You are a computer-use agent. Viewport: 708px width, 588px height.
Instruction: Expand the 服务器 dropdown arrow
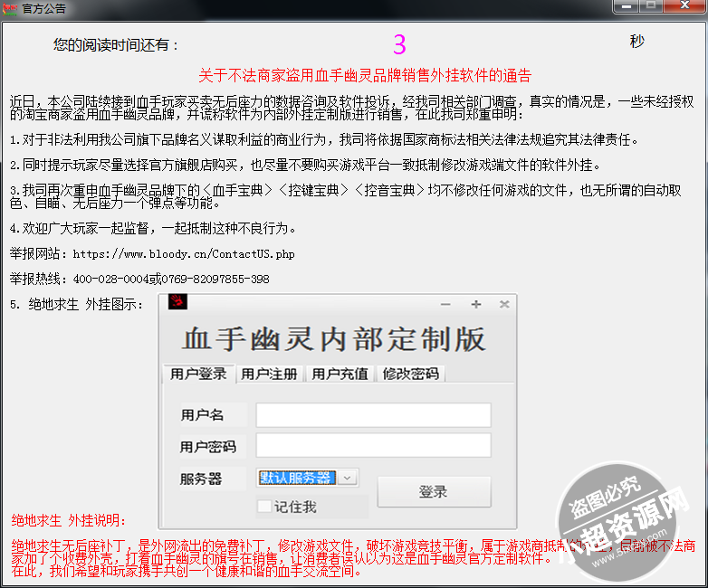click(349, 478)
